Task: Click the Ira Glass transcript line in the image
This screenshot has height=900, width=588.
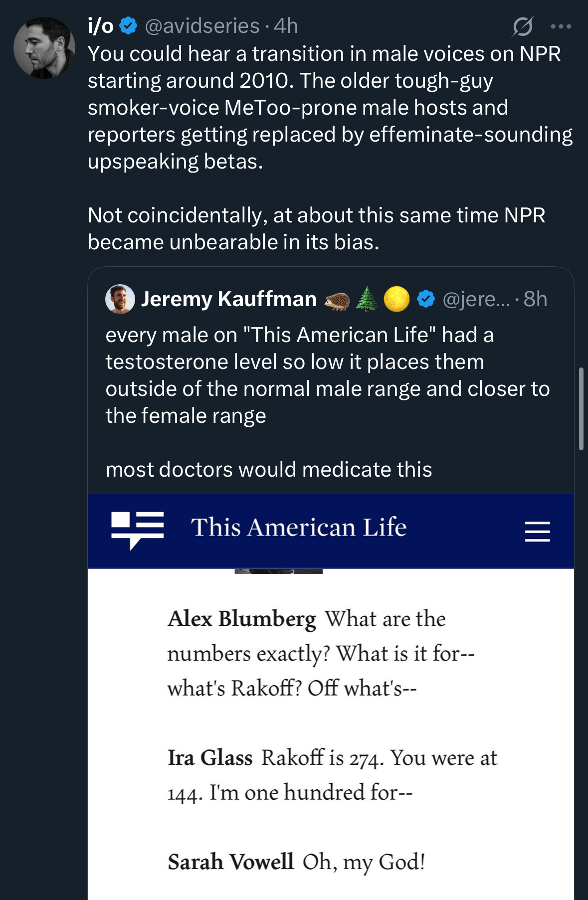Action: point(332,775)
